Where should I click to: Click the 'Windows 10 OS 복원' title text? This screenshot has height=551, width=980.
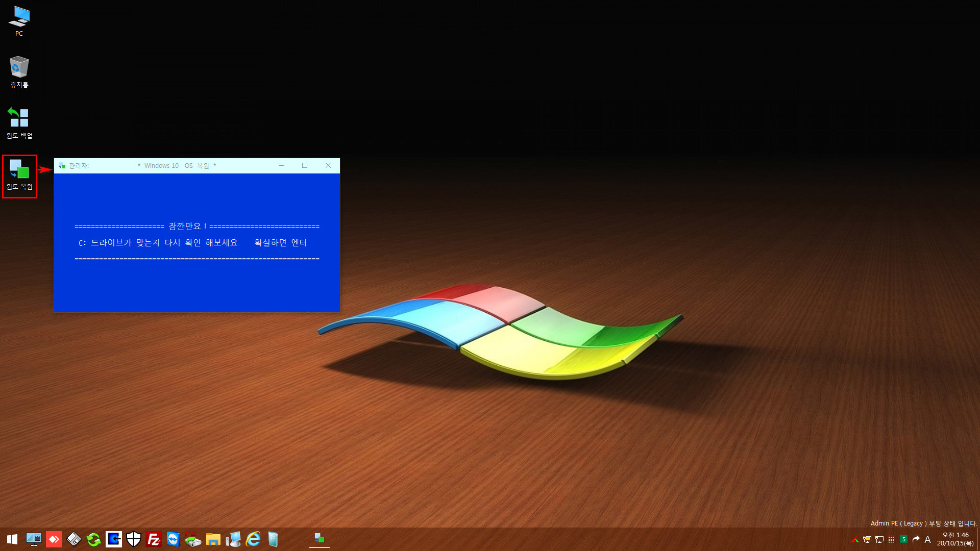tap(177, 166)
